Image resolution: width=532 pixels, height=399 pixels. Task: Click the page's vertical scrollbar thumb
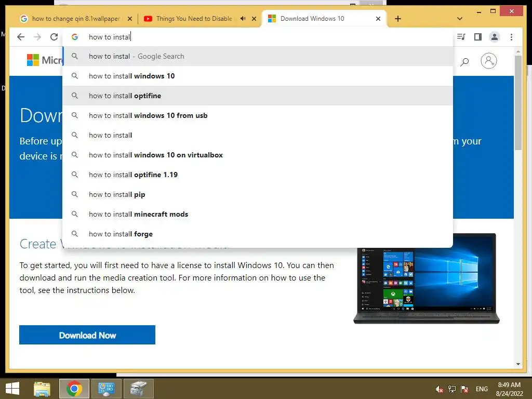coord(518,102)
